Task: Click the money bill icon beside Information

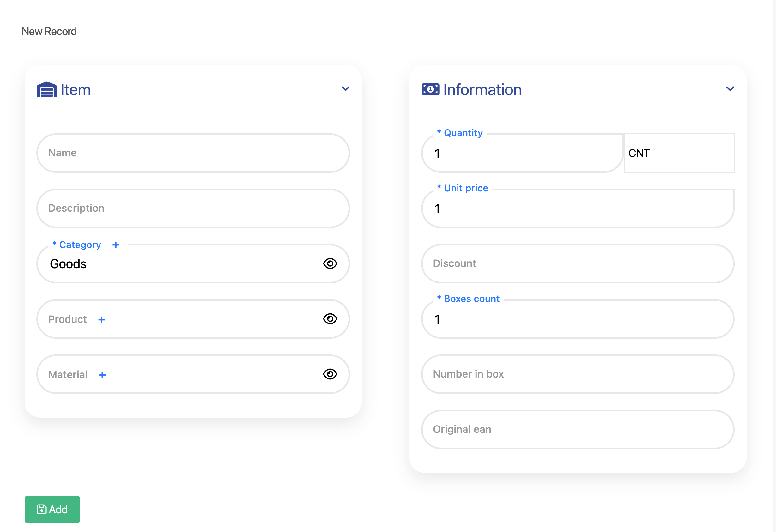Action: pyautogui.click(x=430, y=89)
